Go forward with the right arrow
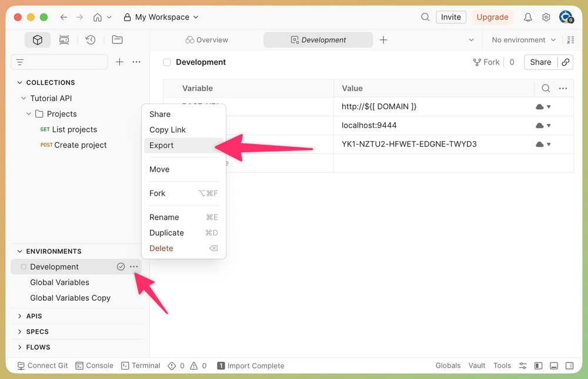This screenshot has height=379, width=588. (79, 17)
